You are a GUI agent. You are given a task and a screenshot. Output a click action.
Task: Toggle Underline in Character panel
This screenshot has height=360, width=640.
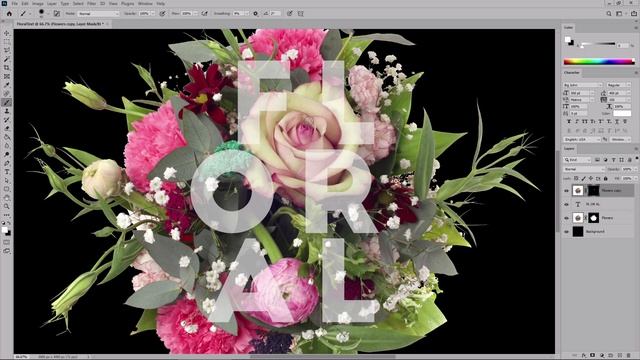(617, 122)
